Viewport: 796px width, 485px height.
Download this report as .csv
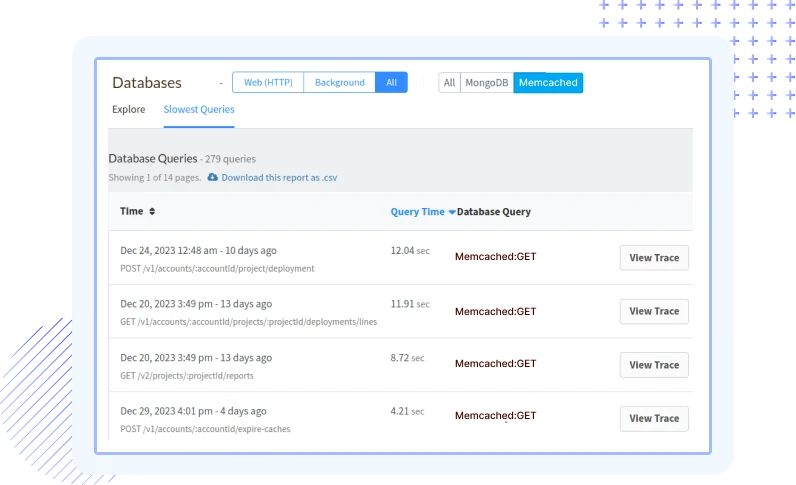pos(279,177)
